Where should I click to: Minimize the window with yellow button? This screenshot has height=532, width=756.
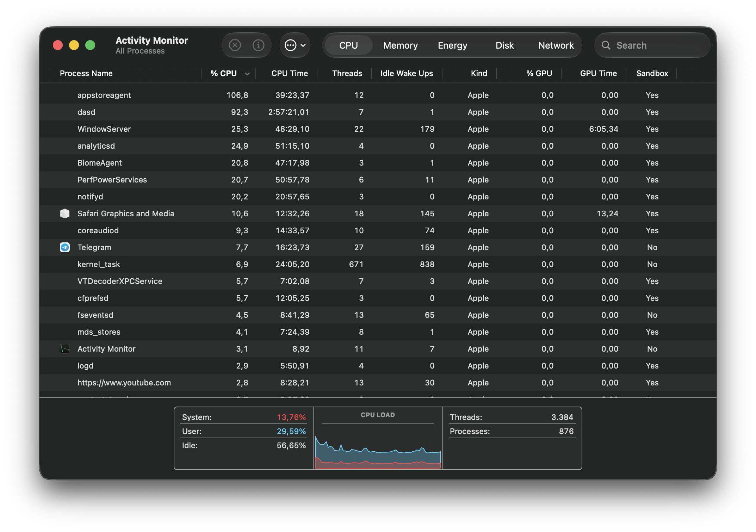pyautogui.click(x=74, y=45)
